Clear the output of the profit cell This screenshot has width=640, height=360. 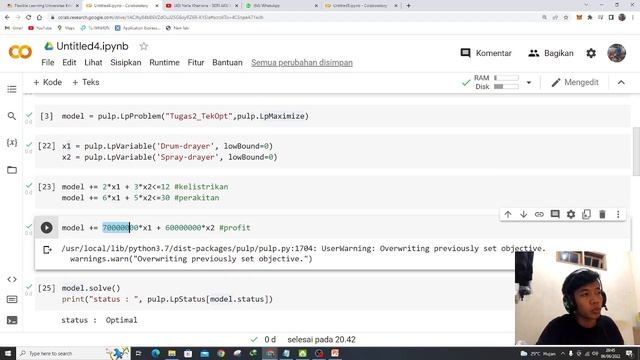point(47,249)
